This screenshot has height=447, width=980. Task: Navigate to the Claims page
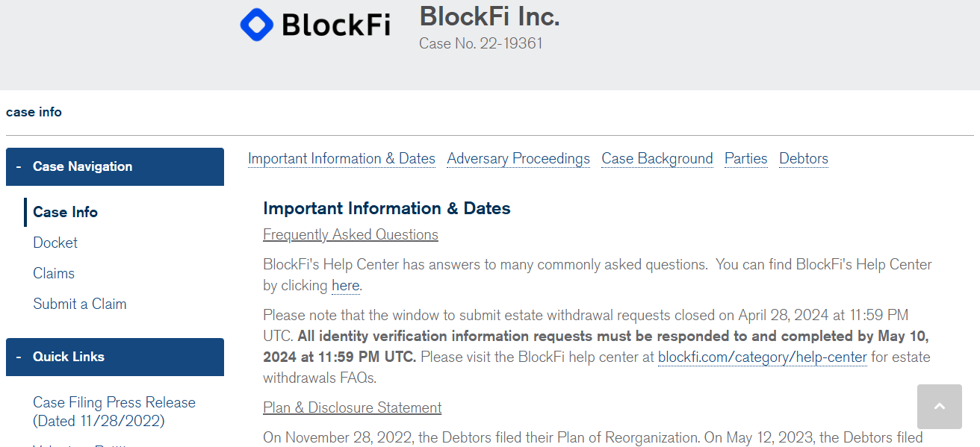(x=54, y=273)
